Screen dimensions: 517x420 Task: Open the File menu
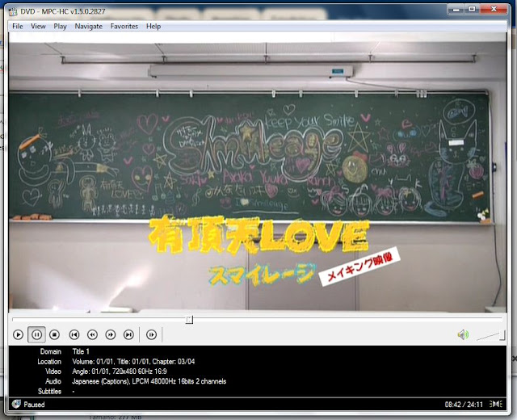click(x=18, y=27)
